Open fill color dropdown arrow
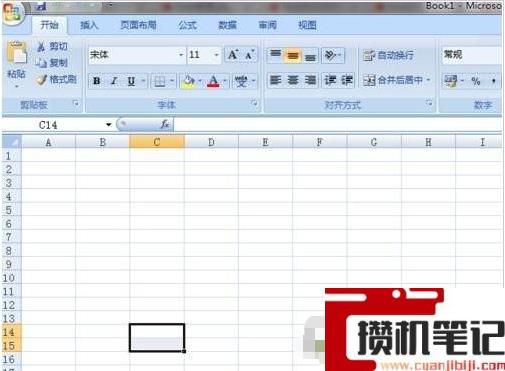The image size is (505, 371). (200, 81)
